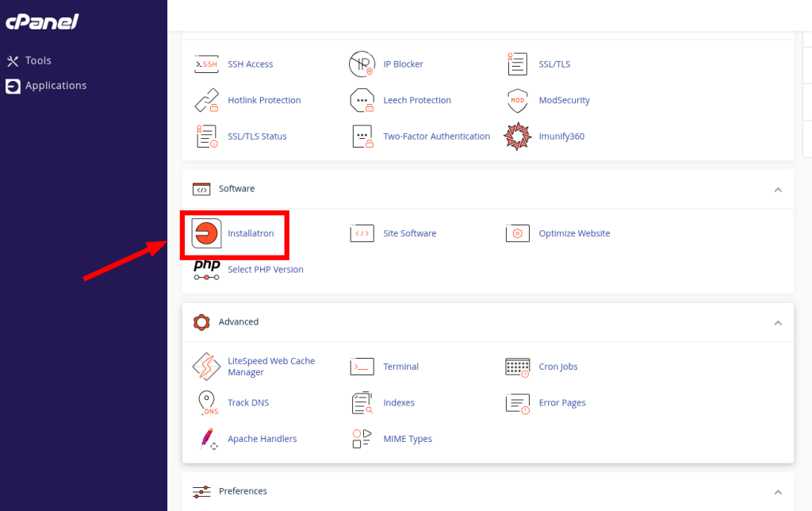Open the LiteSpeed Web Cache Manager icon
Viewport: 812px width, 511px height.
(x=206, y=367)
